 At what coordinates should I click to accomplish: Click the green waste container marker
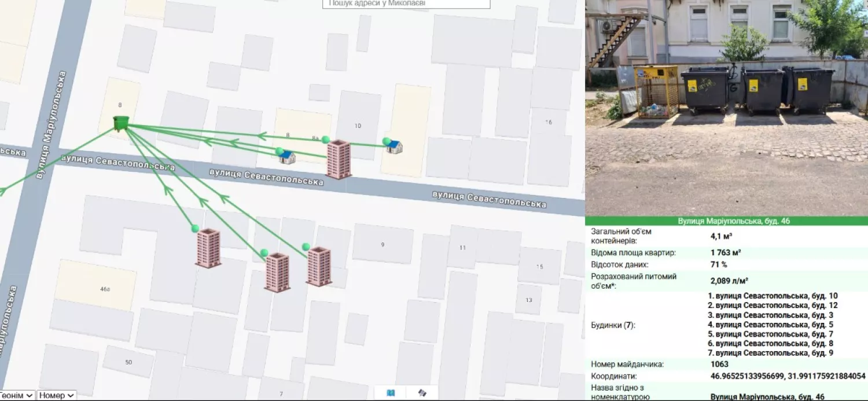click(121, 123)
